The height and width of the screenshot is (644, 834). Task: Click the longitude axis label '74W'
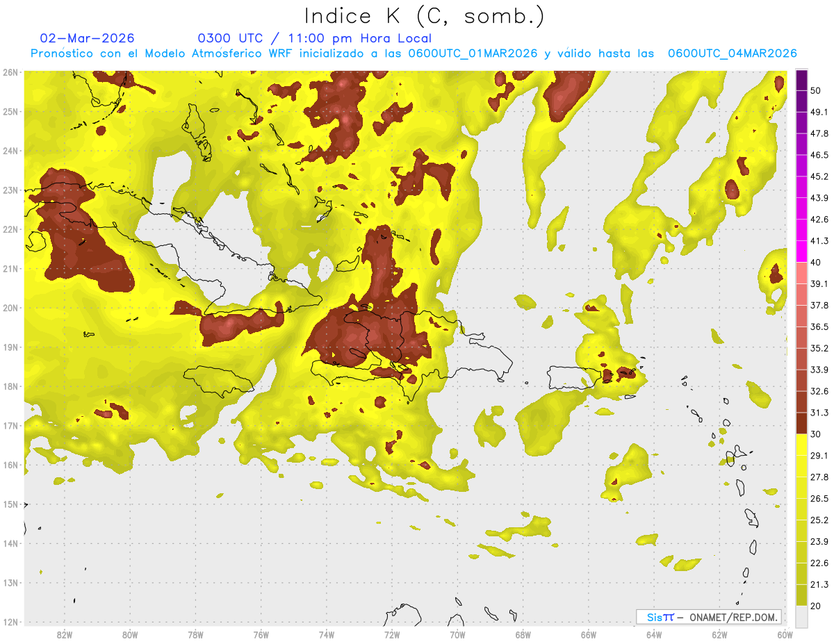point(327,634)
